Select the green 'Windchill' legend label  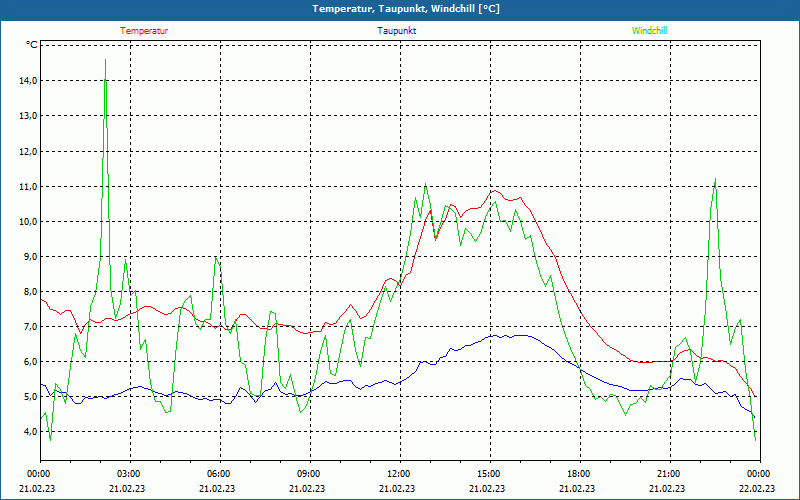coord(649,31)
